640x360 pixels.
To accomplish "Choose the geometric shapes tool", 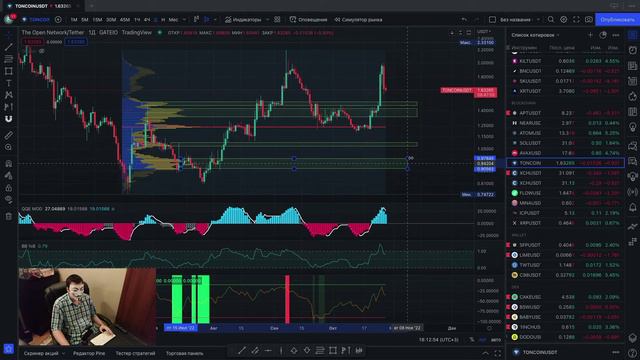I will coord(9,71).
